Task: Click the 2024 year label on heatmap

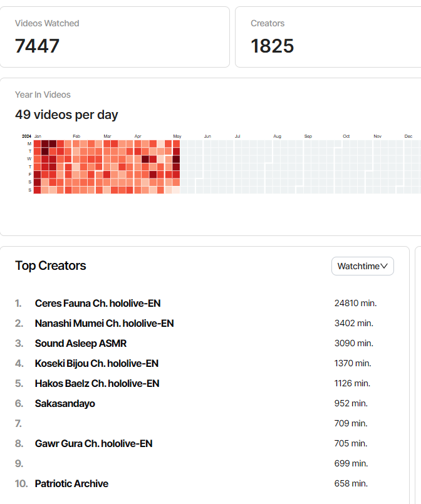Action: click(26, 136)
